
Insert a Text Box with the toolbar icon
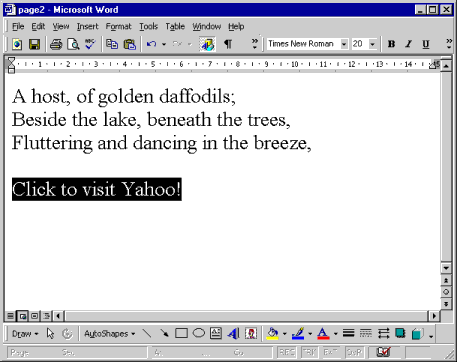point(216,334)
